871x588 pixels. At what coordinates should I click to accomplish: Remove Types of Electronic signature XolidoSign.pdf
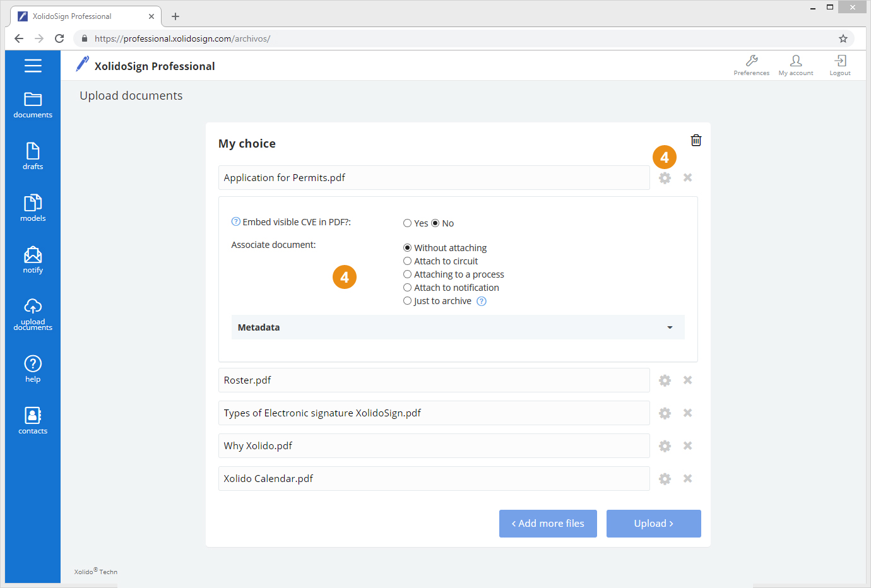point(688,413)
